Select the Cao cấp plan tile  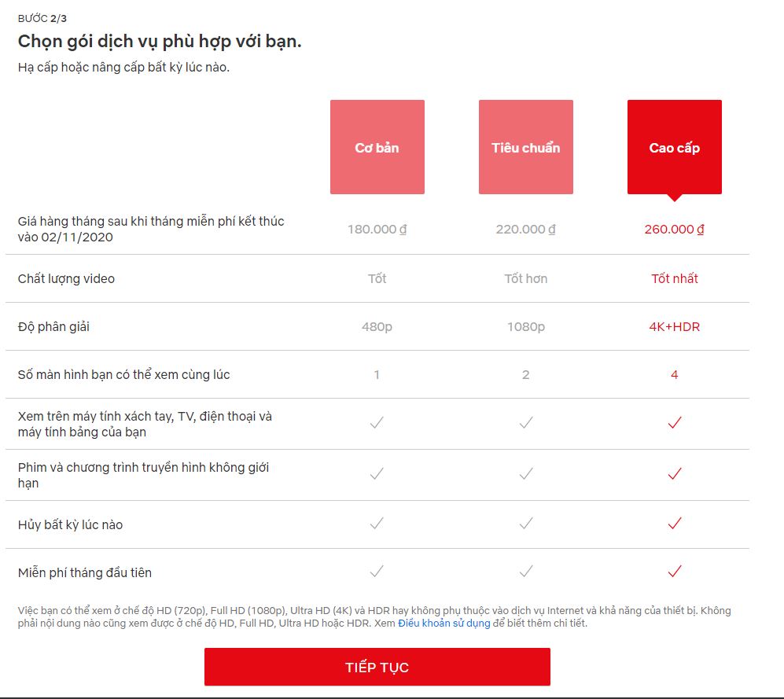(674, 147)
